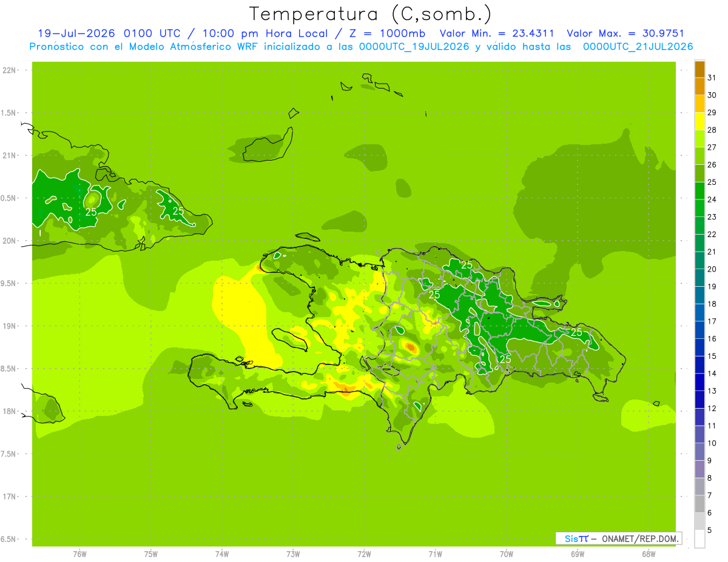
Task: Click the '6.5N' latitude axis label
Action: pos(9,539)
